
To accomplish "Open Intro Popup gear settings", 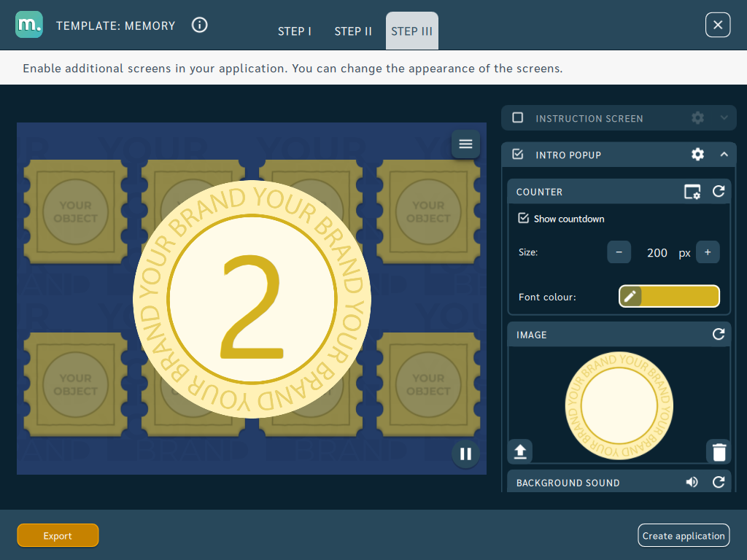I will point(697,155).
